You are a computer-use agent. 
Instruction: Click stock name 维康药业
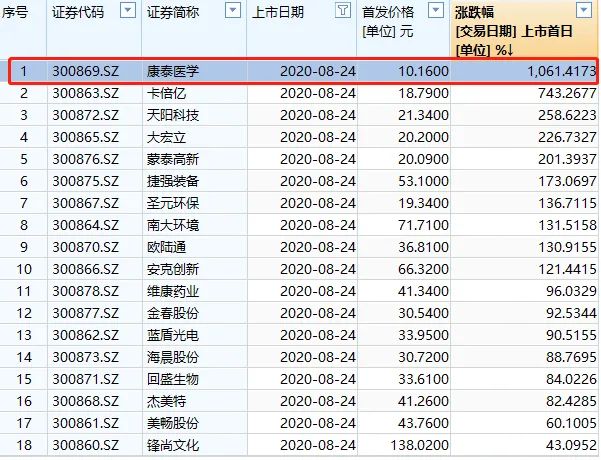point(173,291)
